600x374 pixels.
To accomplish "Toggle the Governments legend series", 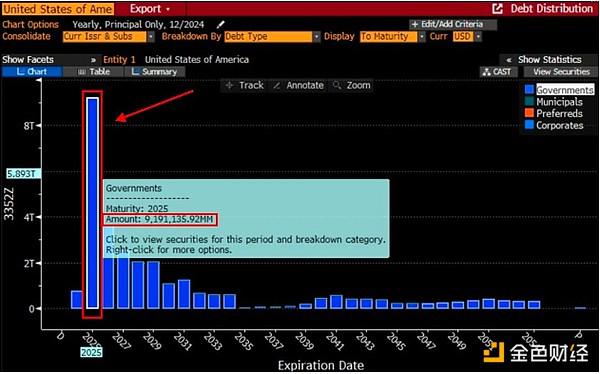I will [559, 90].
